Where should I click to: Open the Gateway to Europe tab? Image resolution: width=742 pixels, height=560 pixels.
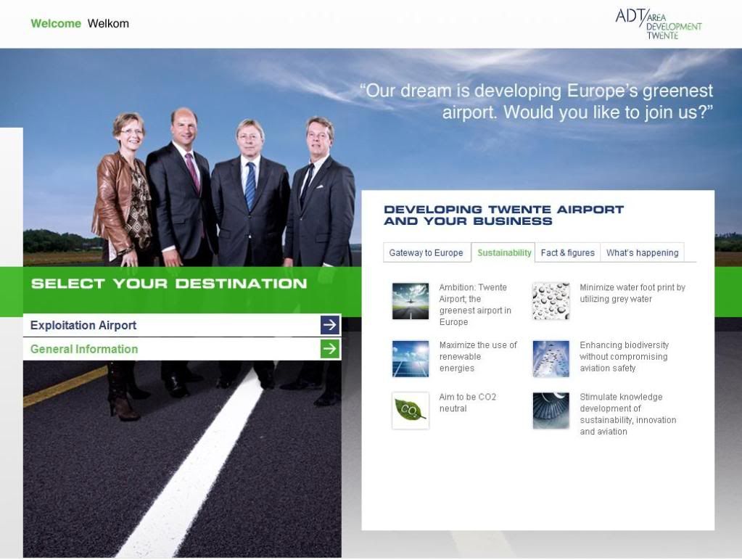click(426, 252)
